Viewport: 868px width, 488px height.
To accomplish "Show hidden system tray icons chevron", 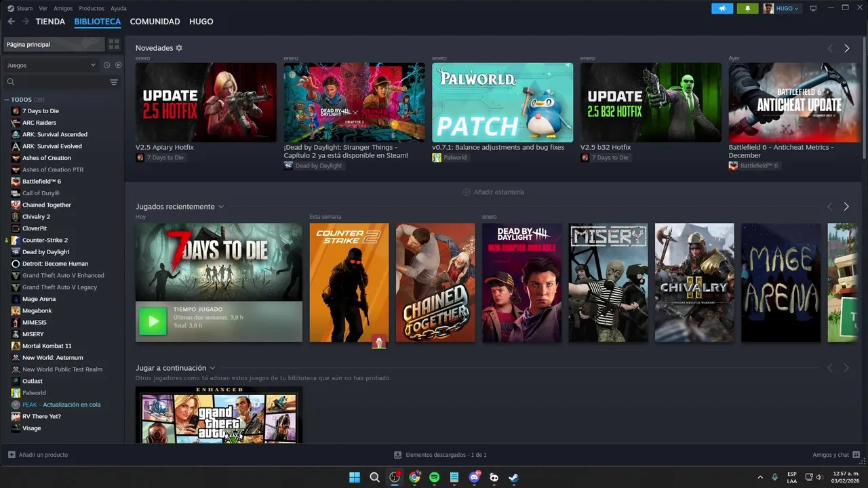I will click(759, 477).
